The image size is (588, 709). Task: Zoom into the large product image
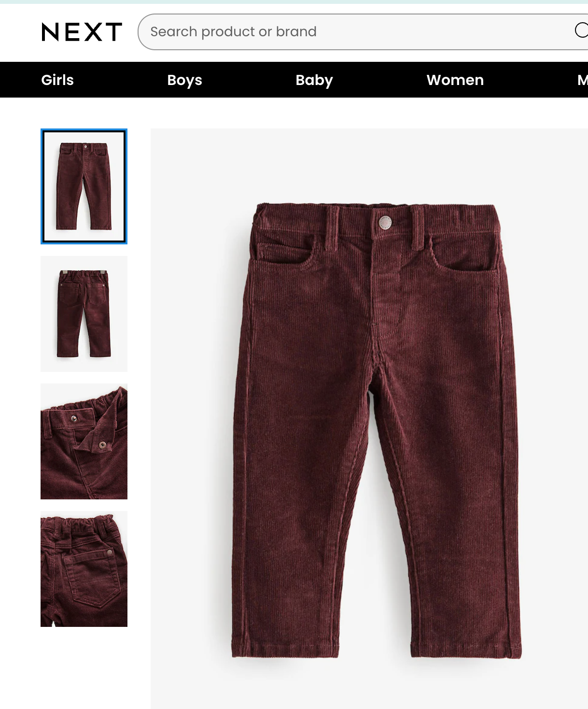[x=369, y=418]
